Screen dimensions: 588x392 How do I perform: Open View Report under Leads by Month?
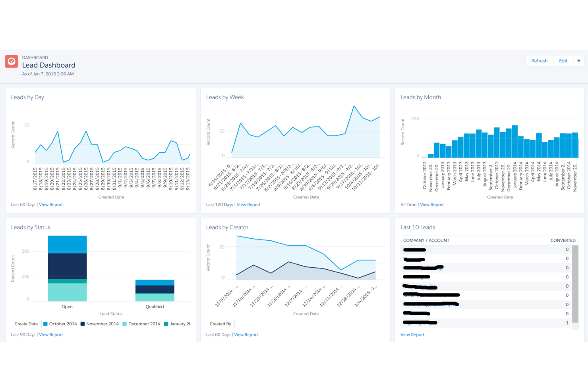pos(432,205)
